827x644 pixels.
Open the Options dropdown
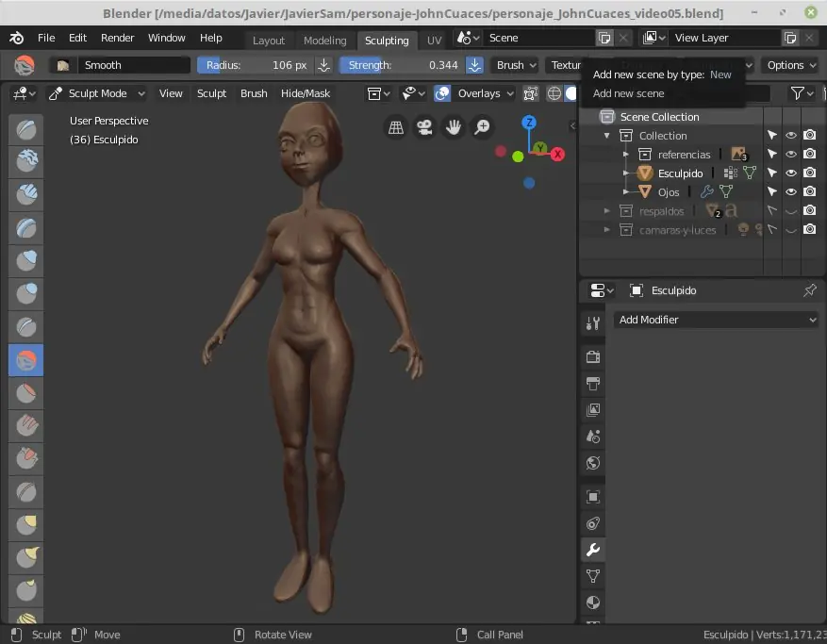point(790,65)
